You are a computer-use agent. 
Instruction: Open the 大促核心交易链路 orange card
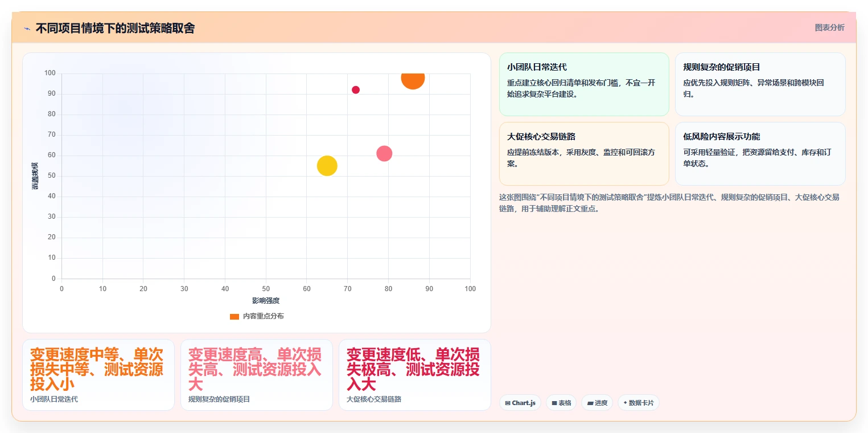coord(584,154)
